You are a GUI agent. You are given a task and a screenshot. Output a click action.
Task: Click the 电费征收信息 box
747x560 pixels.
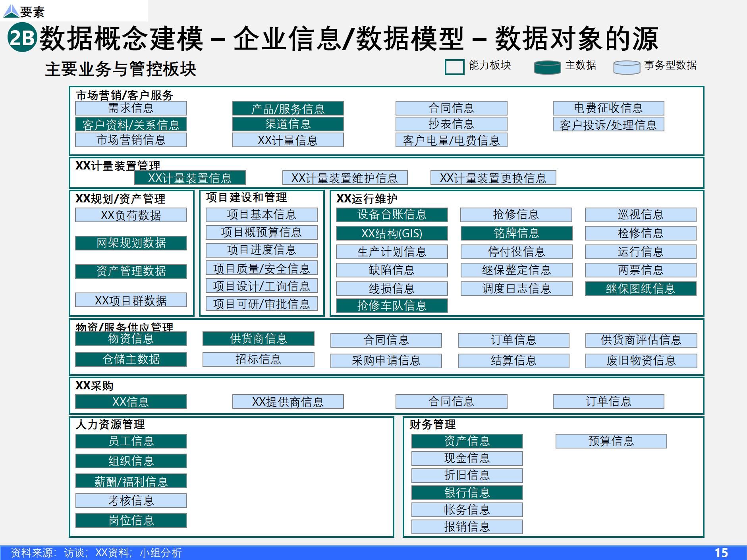pos(608,108)
